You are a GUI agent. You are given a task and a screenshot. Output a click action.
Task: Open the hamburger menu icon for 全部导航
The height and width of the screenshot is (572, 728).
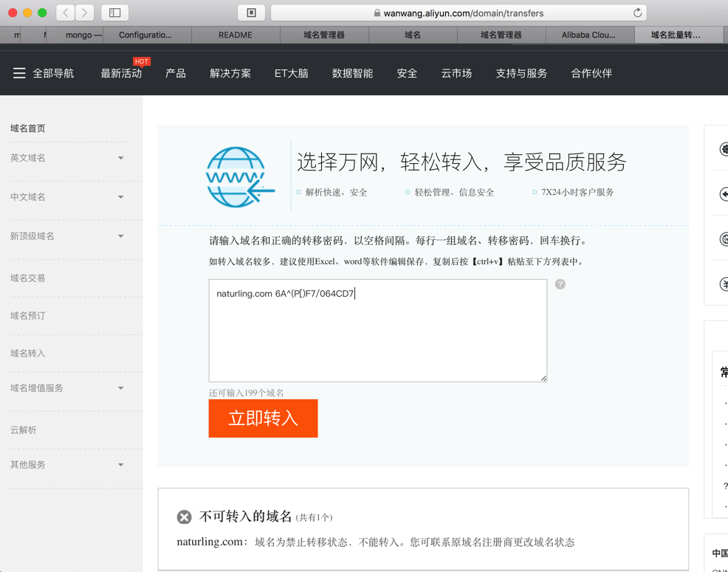coord(19,73)
